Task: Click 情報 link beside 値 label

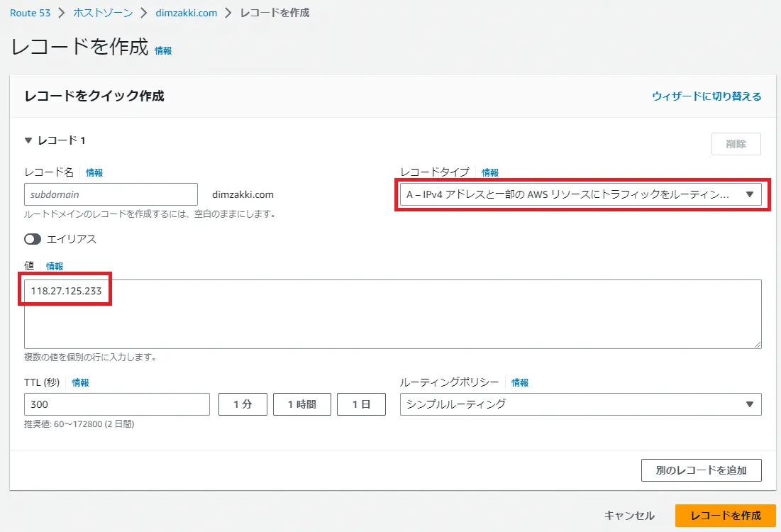Action: pos(55,266)
